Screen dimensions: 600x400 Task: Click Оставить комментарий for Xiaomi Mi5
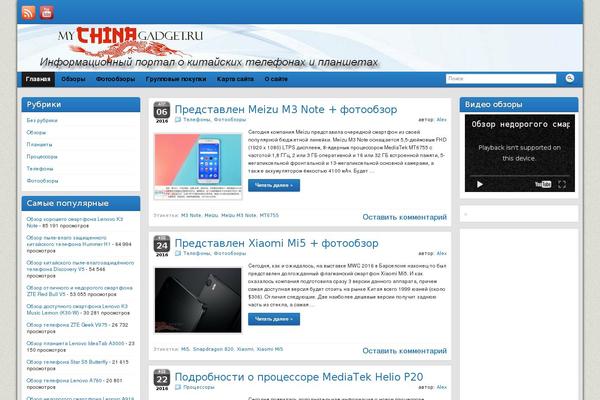404,351
